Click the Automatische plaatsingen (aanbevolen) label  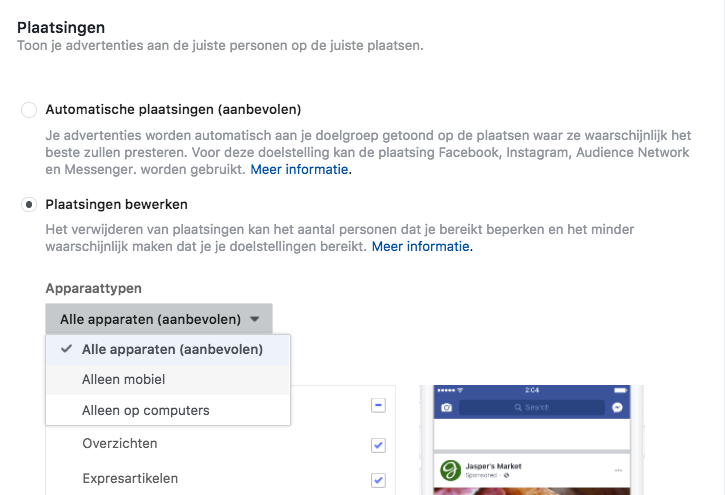pyautogui.click(x=173, y=110)
